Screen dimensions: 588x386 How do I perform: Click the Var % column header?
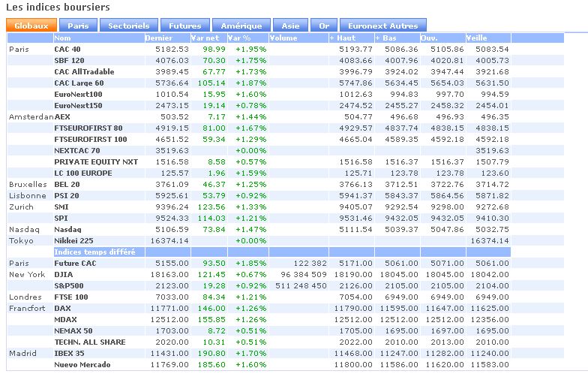(239, 38)
